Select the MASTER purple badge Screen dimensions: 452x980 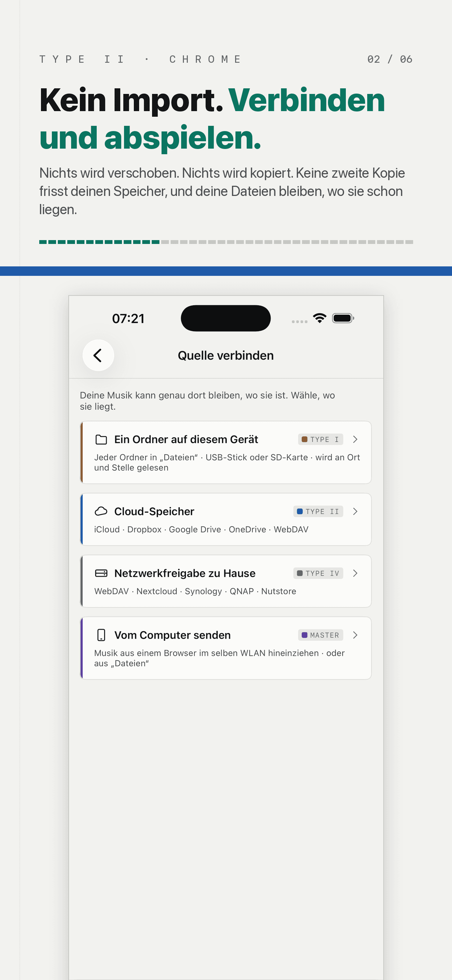(x=320, y=635)
